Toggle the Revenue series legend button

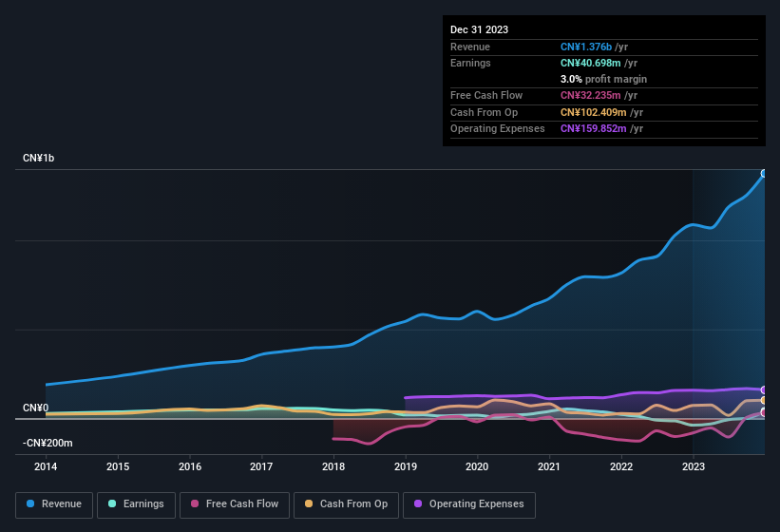tap(54, 504)
